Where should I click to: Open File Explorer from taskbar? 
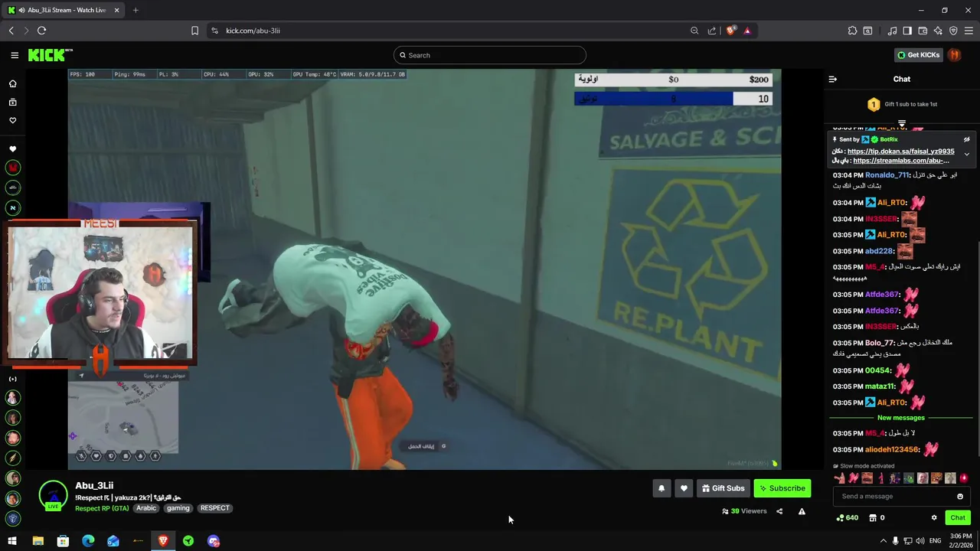pos(38,541)
